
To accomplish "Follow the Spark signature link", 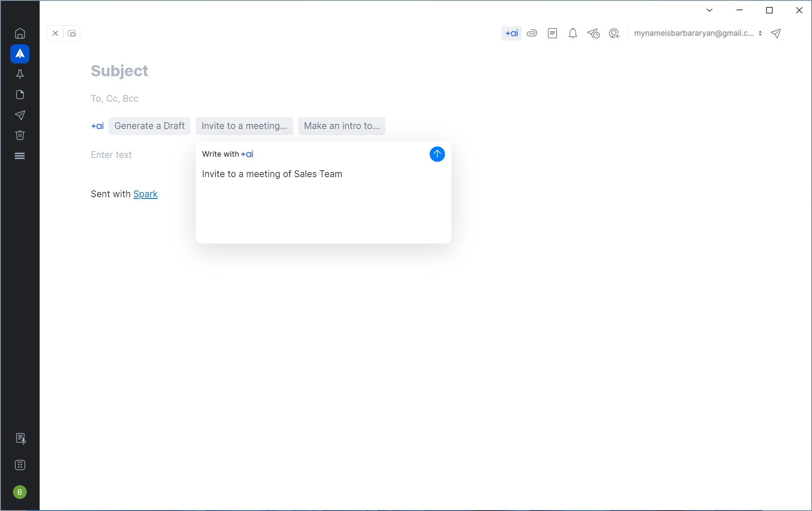I will [x=145, y=194].
